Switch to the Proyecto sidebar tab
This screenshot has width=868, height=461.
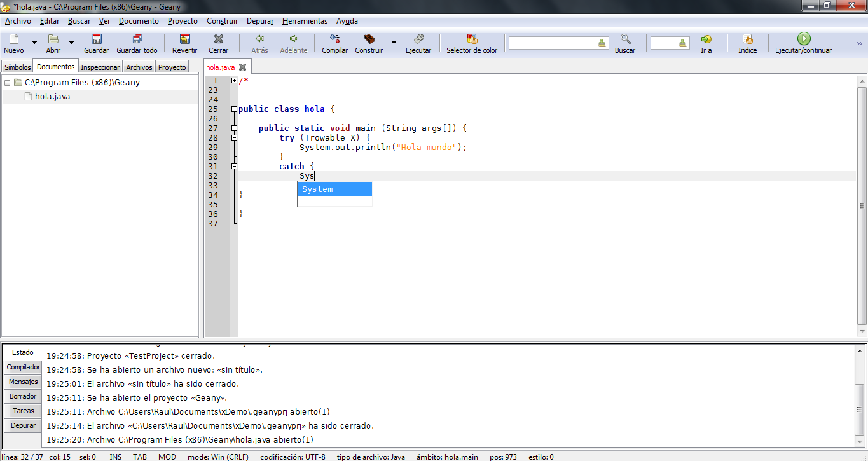coord(172,67)
